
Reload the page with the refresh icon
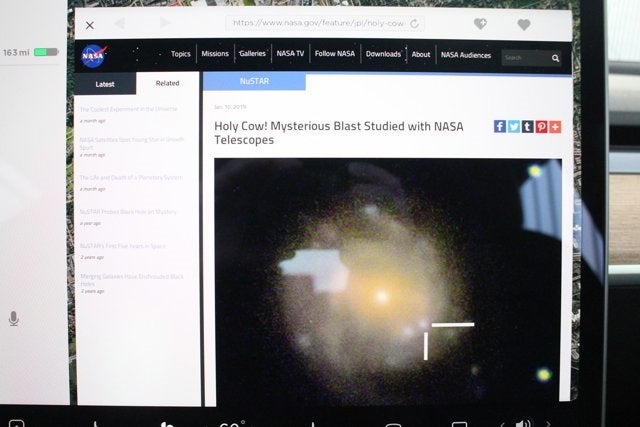click(414, 23)
